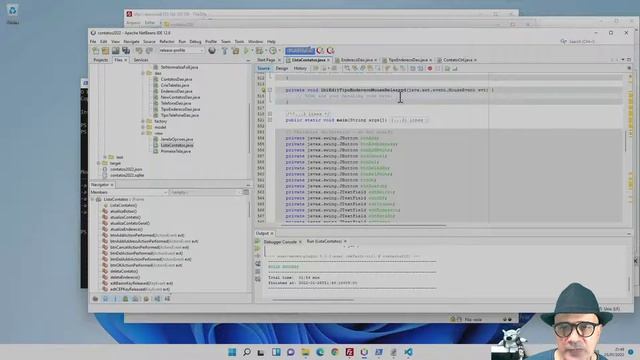Viewport: 640px width, 360px height.
Task: Click the green Run Project icon
Action: pyautogui.click(x=246, y=51)
